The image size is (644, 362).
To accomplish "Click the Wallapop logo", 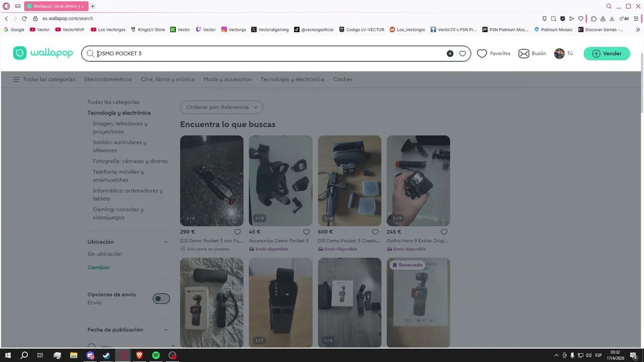I will [43, 53].
